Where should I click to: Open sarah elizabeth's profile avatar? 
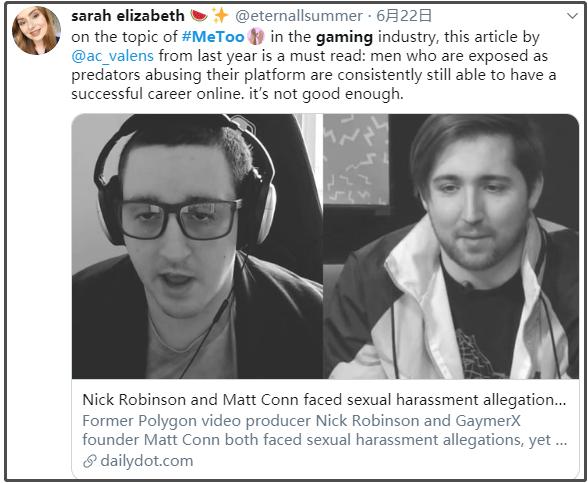36,30
